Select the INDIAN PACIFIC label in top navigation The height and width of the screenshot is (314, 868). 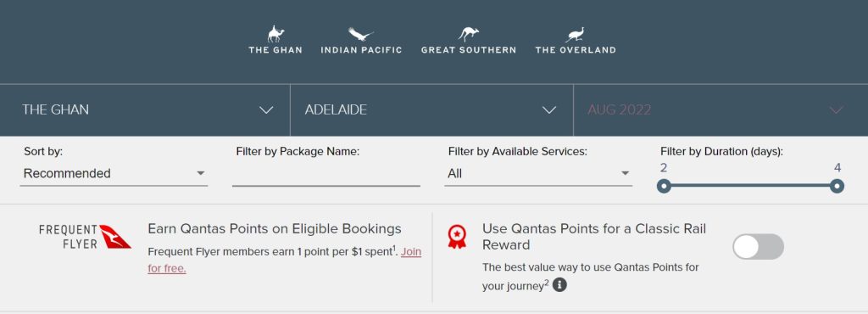361,50
